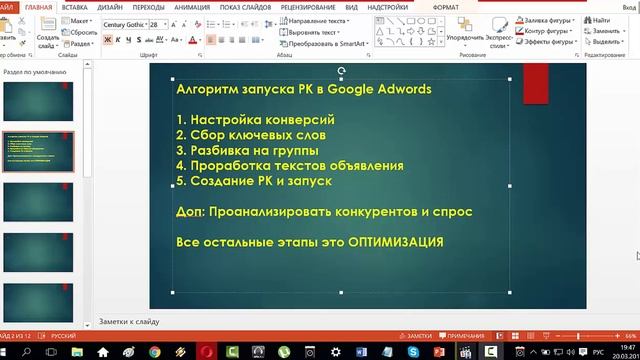Open the РЕЦЕНЗИРОВАНИЕ ribbon tab
This screenshot has height=360, width=640.
(x=308, y=7)
